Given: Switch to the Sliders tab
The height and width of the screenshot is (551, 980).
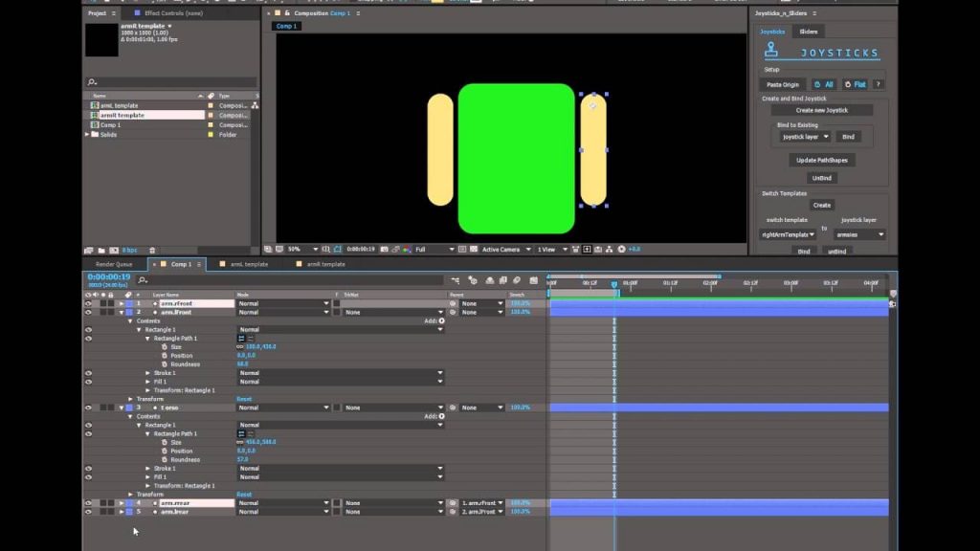Looking at the screenshot, I should tap(808, 32).
